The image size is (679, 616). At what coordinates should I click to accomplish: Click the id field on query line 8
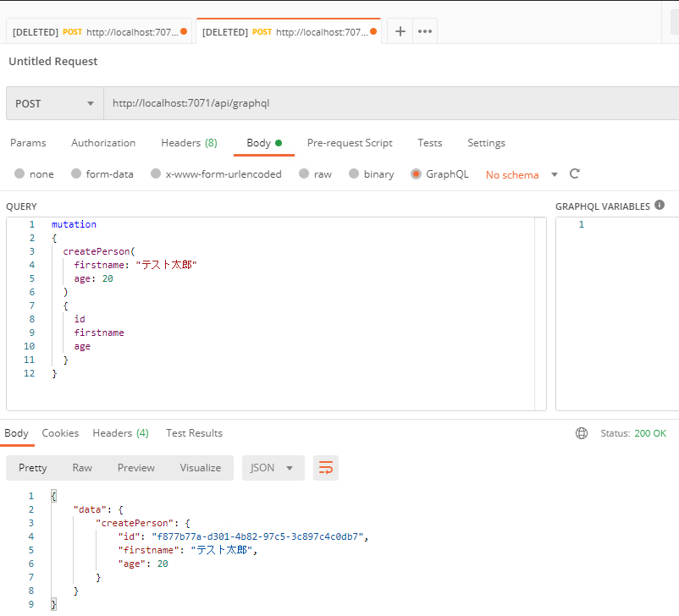click(80, 319)
